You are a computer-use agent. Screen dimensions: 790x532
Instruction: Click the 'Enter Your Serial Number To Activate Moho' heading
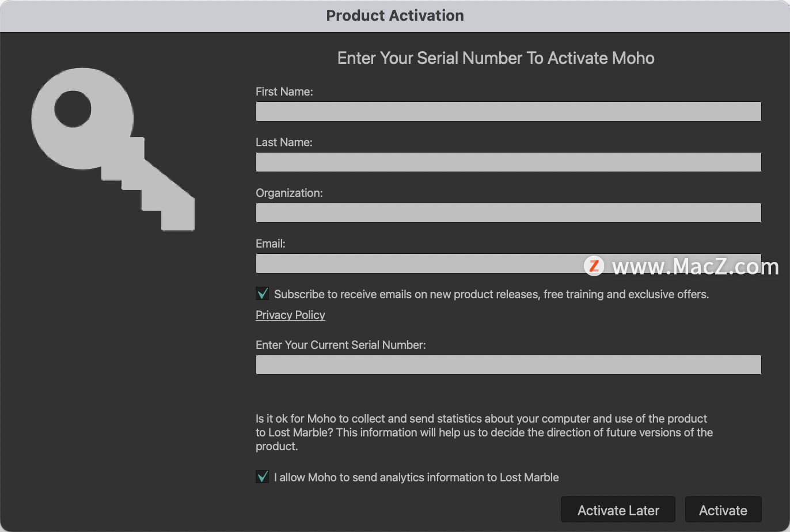tap(496, 58)
